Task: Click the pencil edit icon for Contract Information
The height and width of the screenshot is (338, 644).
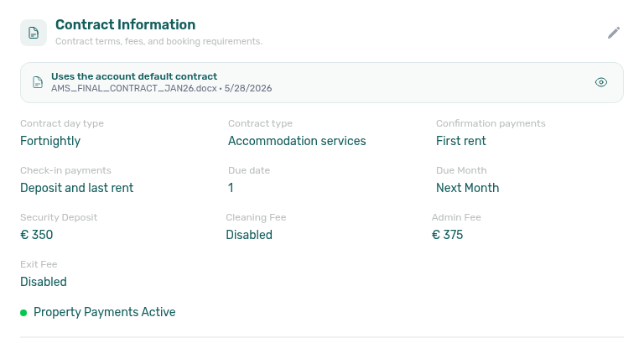Action: [614, 33]
